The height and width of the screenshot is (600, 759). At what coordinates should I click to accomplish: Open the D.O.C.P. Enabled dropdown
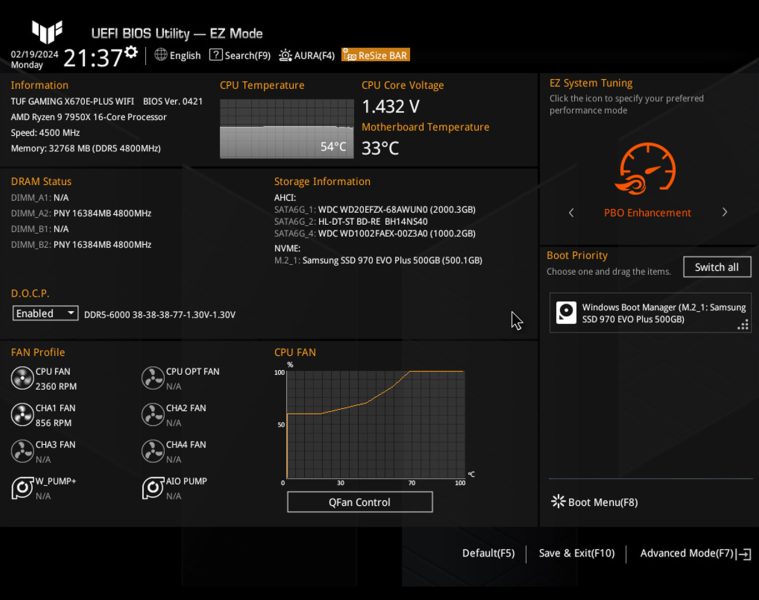[x=45, y=314]
